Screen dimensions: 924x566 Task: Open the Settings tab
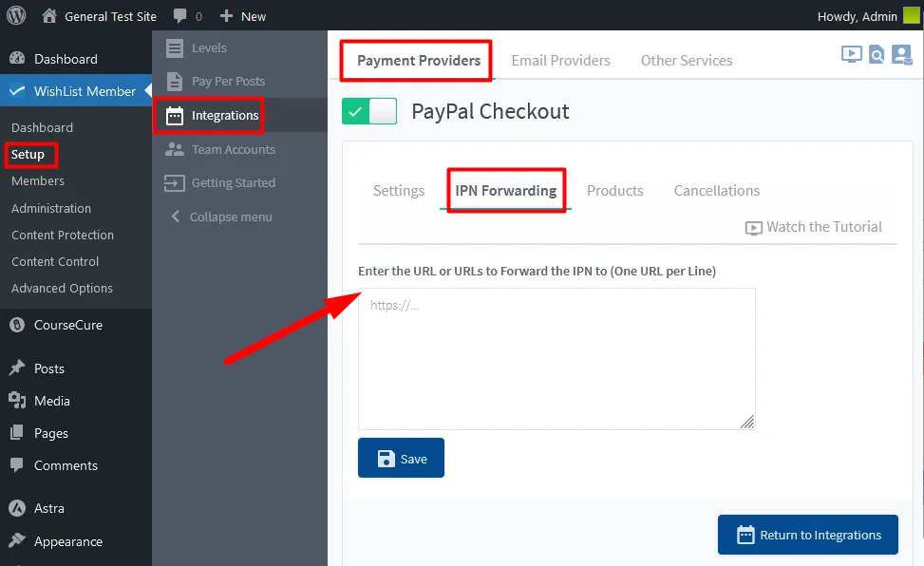pyautogui.click(x=399, y=191)
